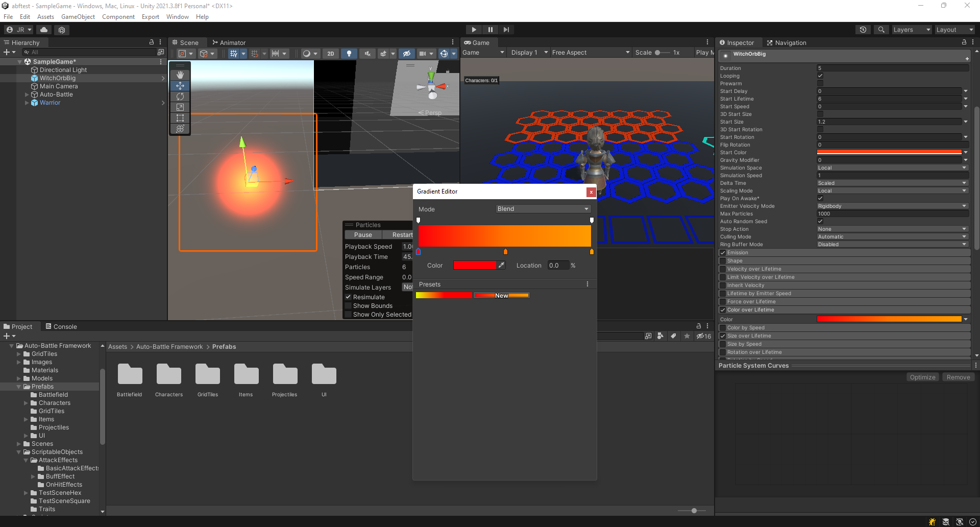Toggle the Play On Awake checkbox
This screenshot has width=980, height=527.
(x=820, y=198)
